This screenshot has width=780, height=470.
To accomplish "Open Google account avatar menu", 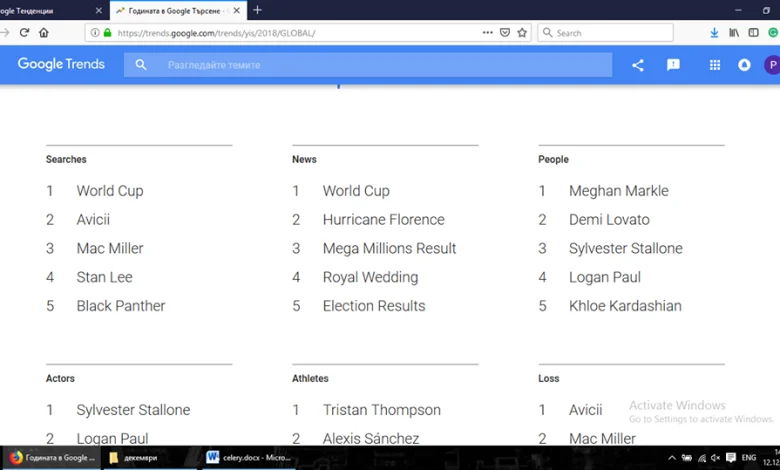I will (773, 65).
